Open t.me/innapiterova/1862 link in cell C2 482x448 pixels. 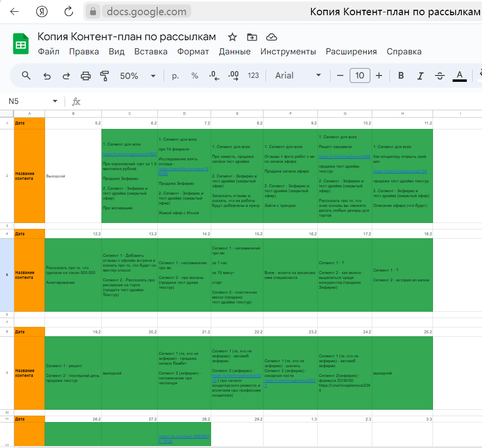[129, 154]
